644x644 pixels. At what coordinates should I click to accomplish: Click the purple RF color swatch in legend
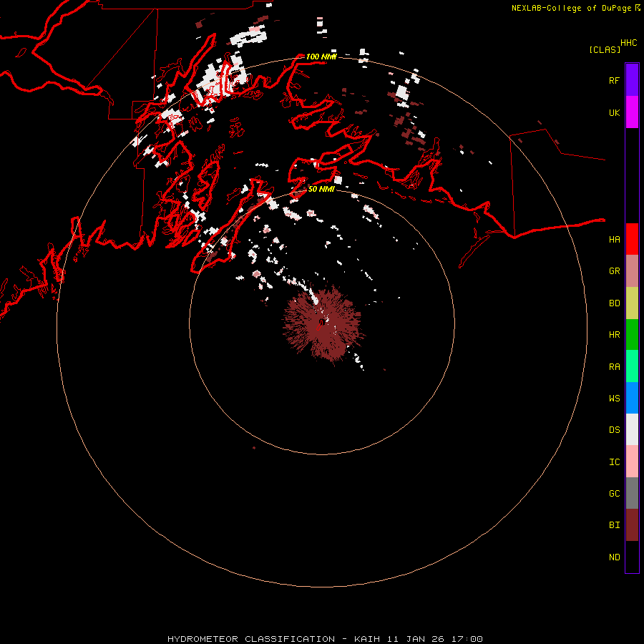(632, 80)
